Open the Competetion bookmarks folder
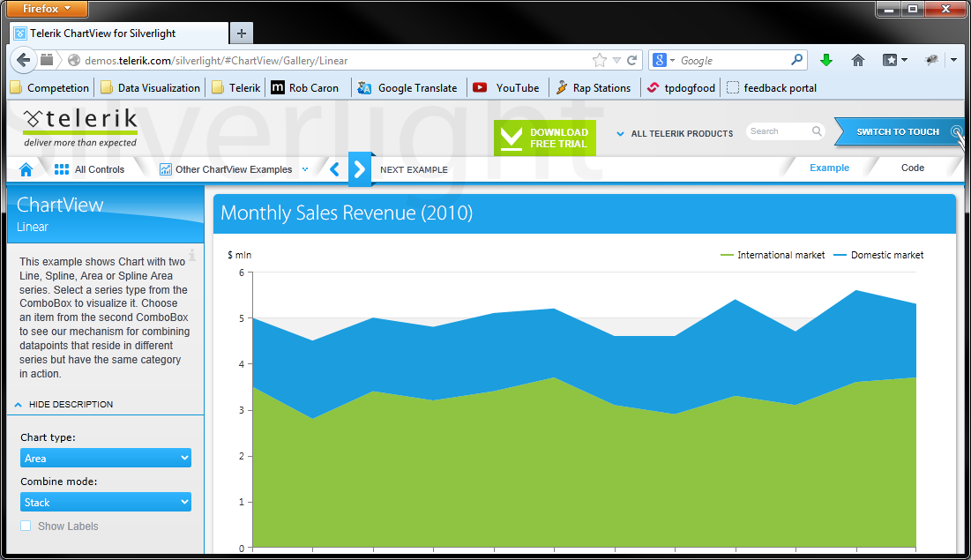Screen dimensions: 971x560 [x=49, y=88]
